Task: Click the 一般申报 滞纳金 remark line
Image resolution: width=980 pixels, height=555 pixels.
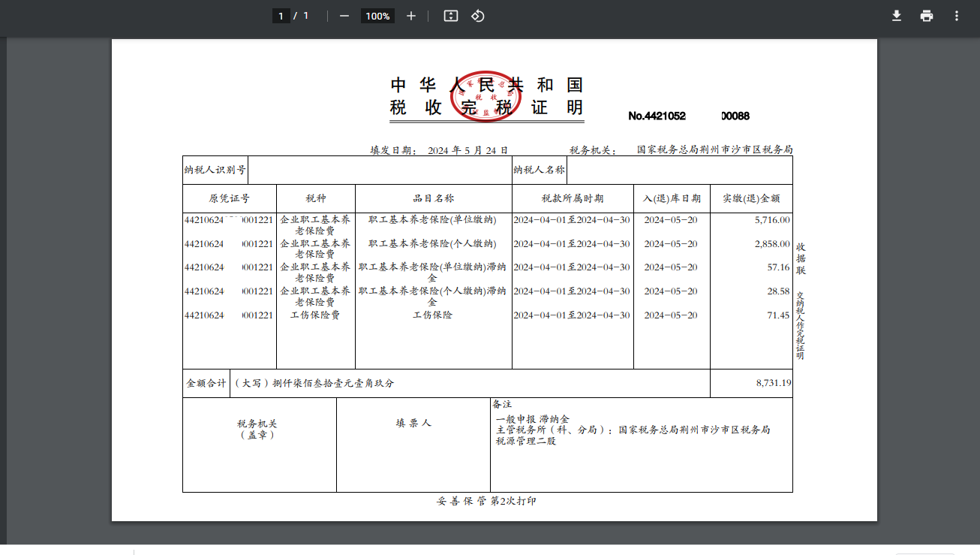Action: [x=533, y=419]
